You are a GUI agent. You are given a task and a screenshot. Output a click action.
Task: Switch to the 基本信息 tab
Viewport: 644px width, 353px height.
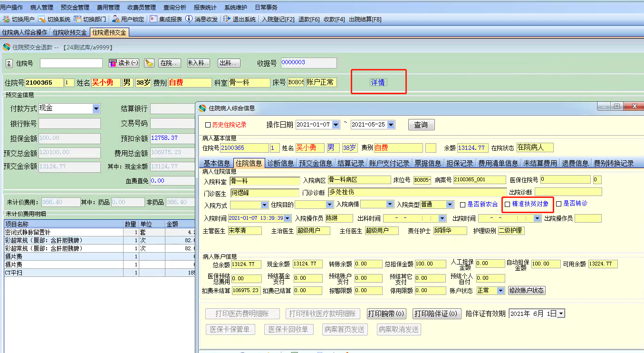point(217,163)
